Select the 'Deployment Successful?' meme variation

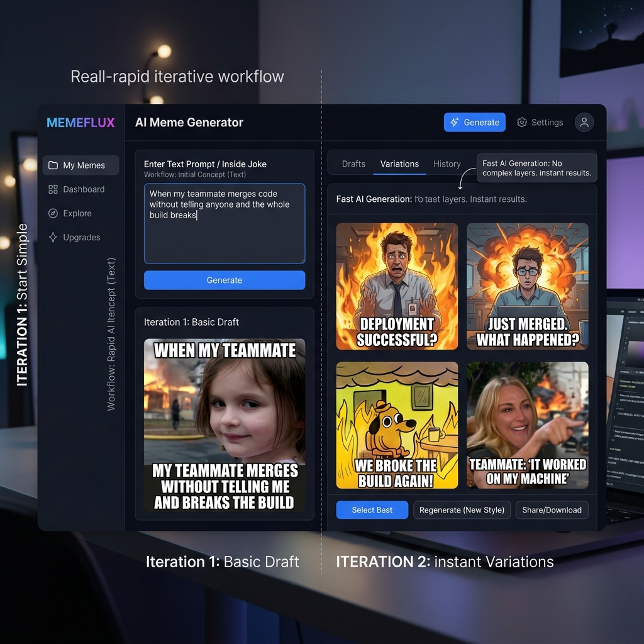pyautogui.click(x=397, y=286)
